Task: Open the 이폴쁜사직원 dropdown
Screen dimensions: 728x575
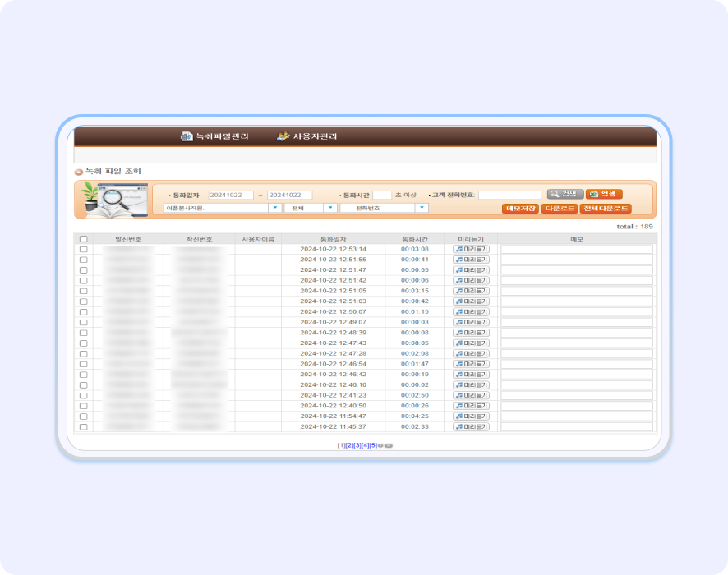Action: 222,209
